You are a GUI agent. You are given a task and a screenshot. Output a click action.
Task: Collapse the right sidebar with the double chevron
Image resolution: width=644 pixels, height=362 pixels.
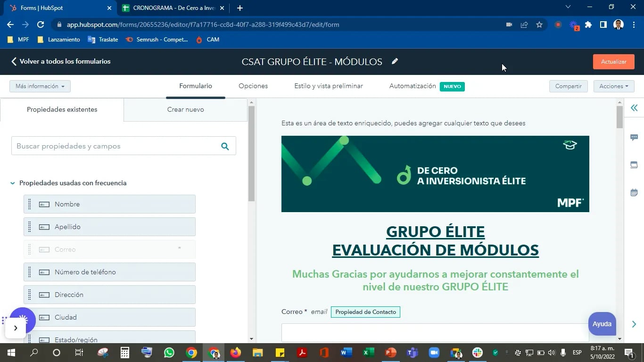click(x=634, y=108)
